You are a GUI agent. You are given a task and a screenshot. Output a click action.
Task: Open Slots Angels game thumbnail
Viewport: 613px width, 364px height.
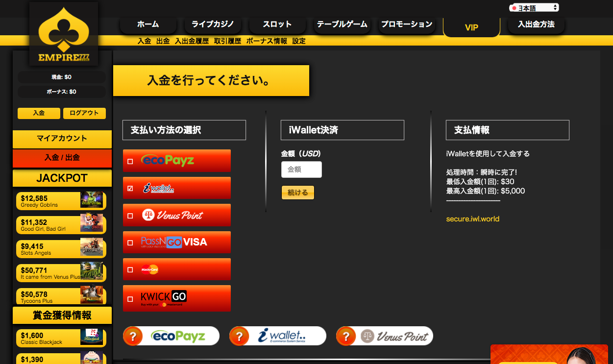pos(92,247)
